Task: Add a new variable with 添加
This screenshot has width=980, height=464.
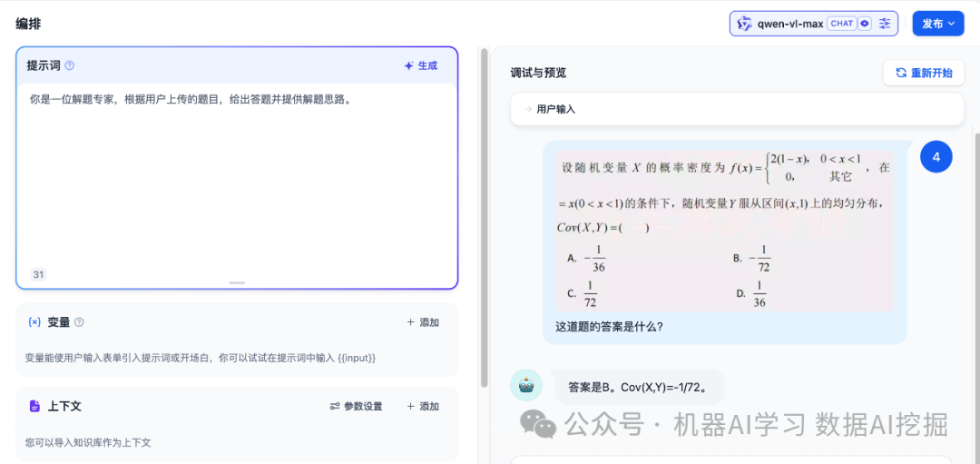Action: (422, 322)
